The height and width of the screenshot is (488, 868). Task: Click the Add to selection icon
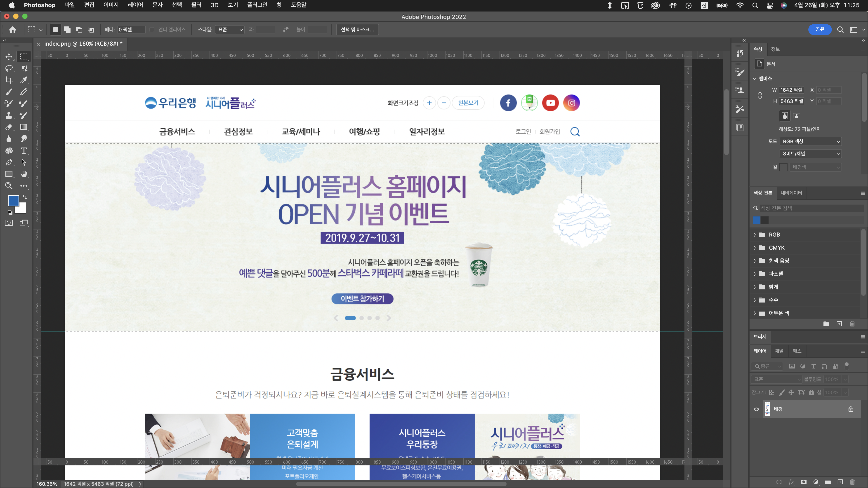click(67, 30)
